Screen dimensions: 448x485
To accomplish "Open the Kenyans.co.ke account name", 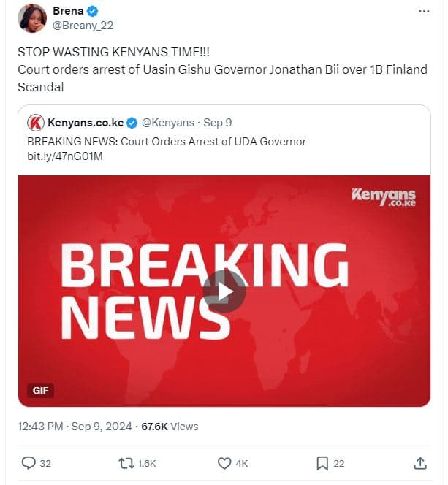I will [86, 123].
